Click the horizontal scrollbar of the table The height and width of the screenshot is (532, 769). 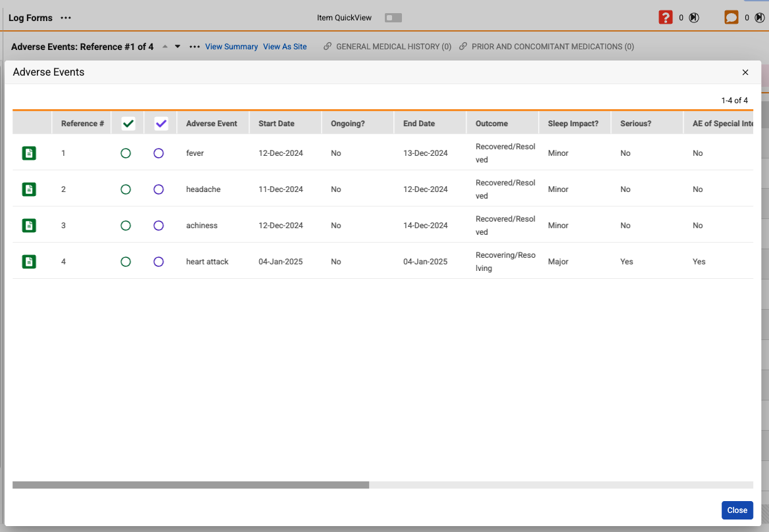191,485
